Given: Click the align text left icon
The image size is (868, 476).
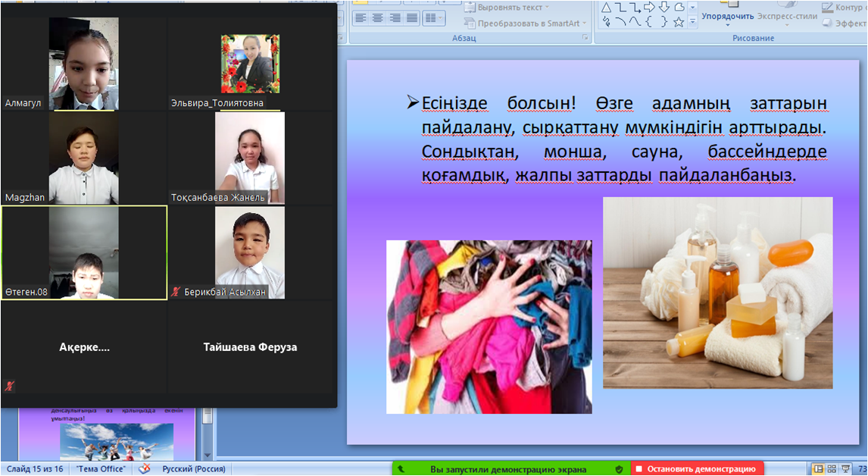Looking at the screenshot, I should [x=361, y=18].
